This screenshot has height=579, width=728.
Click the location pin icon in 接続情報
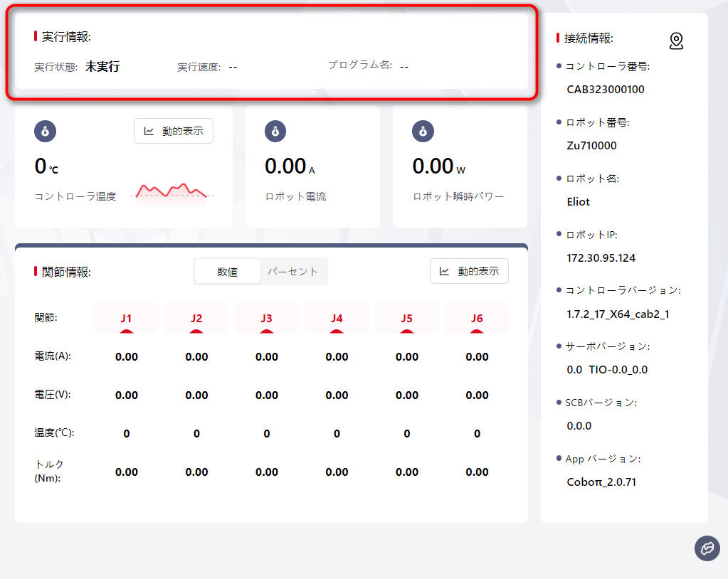(x=676, y=41)
